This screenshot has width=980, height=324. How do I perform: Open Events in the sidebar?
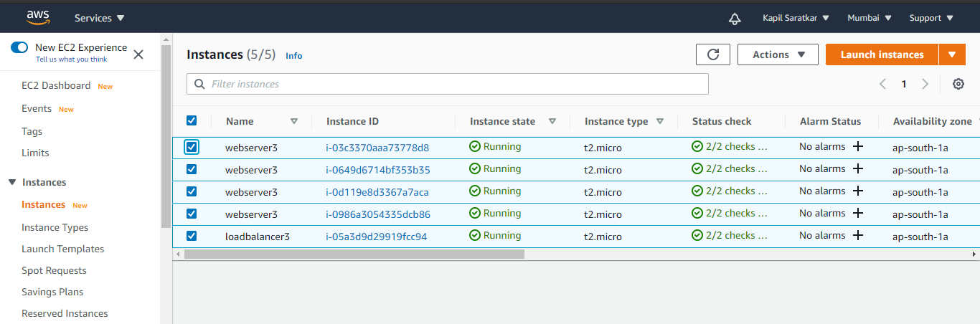(x=37, y=108)
